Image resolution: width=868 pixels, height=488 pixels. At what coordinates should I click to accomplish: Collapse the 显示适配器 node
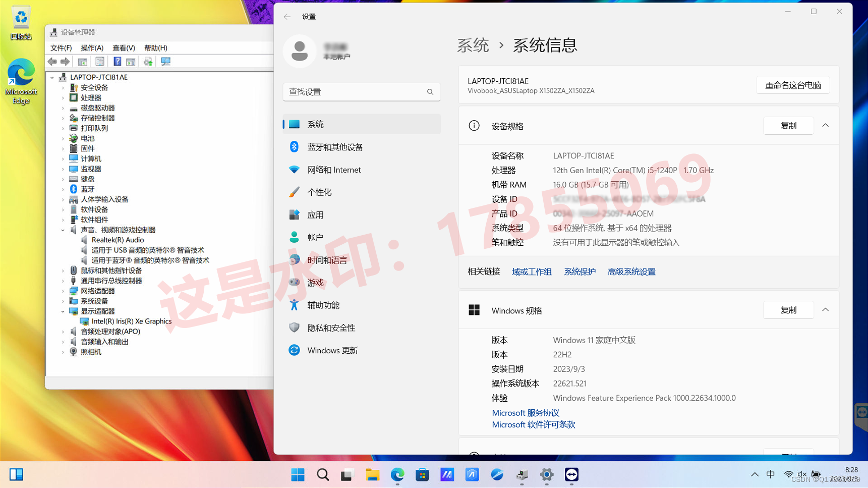(63, 311)
